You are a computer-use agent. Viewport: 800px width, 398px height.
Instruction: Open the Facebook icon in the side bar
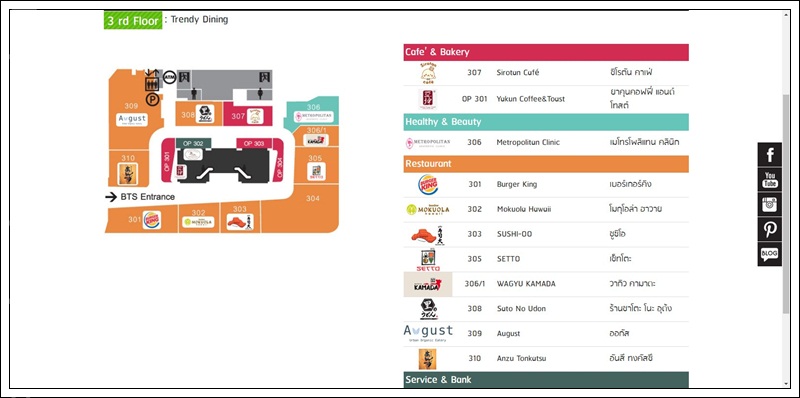tap(769, 155)
